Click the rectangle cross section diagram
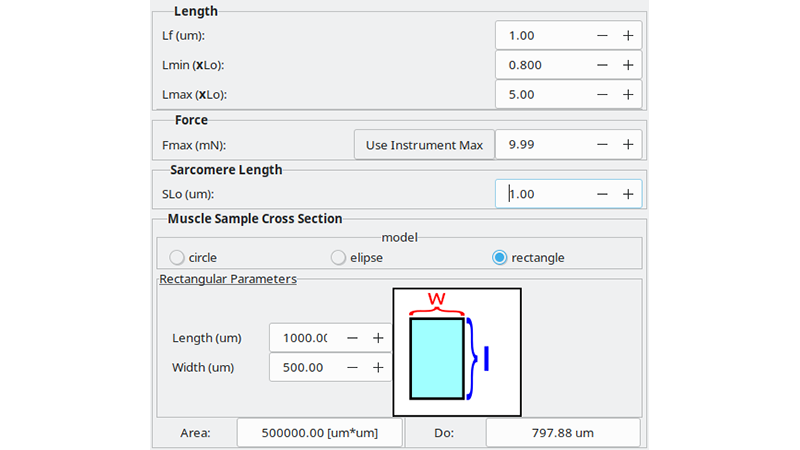The width and height of the screenshot is (800, 450). click(457, 352)
